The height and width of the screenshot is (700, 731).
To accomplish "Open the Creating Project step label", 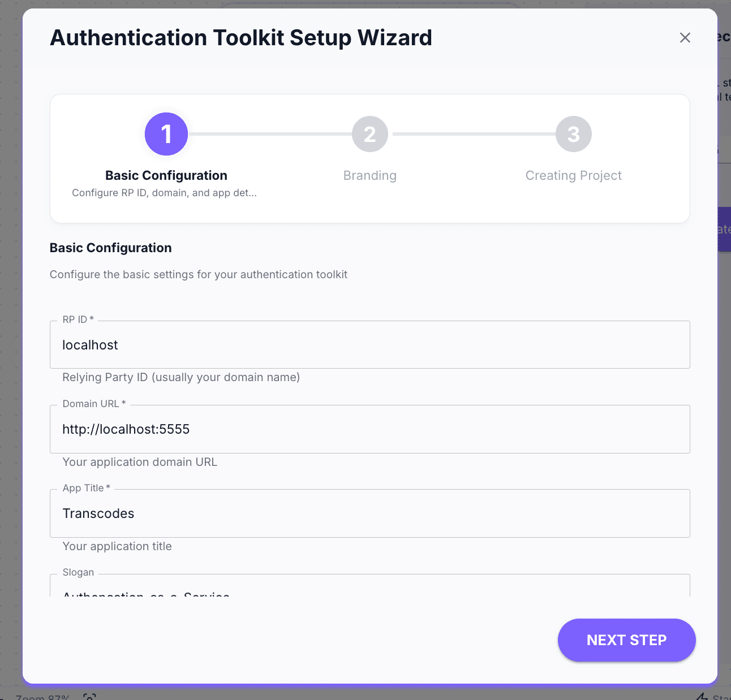I will point(573,175).
